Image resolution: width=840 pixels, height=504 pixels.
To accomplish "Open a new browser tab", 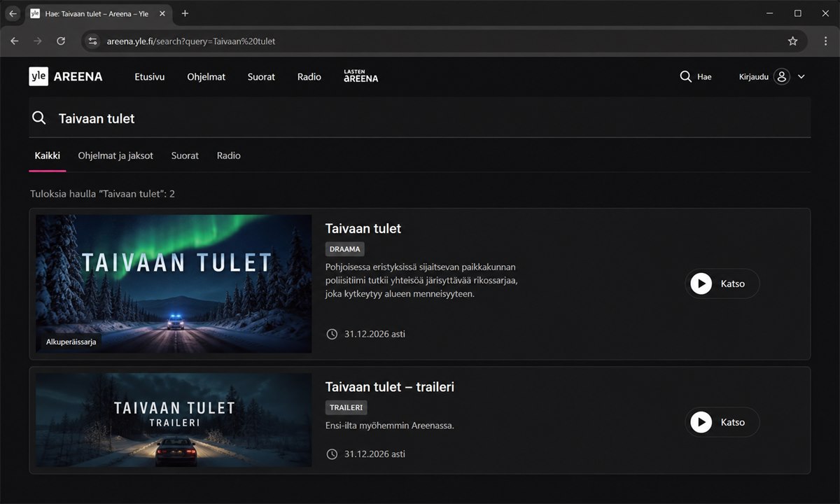I will 185,13.
